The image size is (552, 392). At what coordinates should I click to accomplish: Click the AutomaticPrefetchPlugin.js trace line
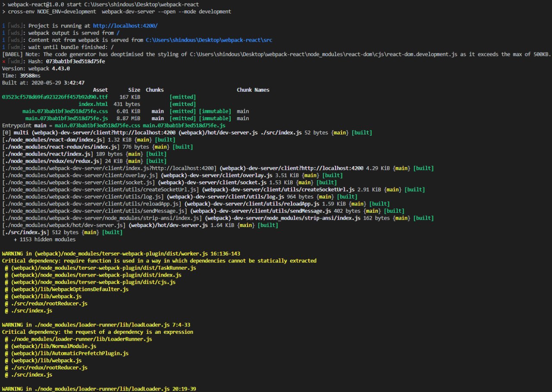click(66, 354)
